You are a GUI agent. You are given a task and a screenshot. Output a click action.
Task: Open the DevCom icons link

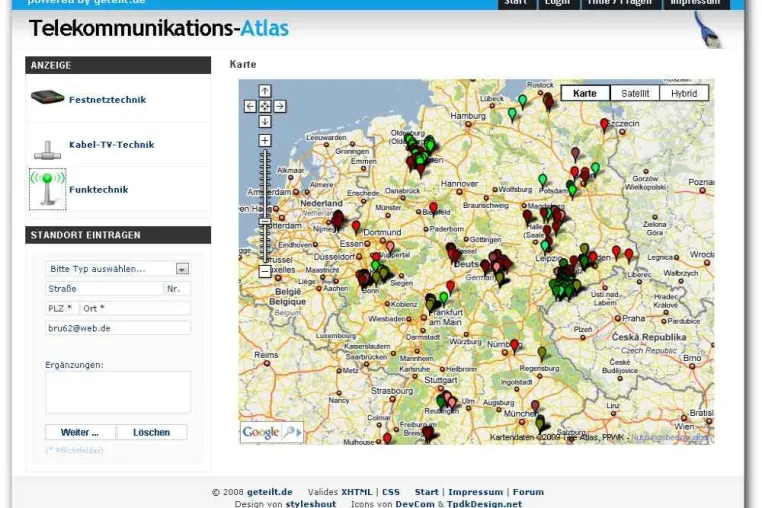[x=415, y=504]
